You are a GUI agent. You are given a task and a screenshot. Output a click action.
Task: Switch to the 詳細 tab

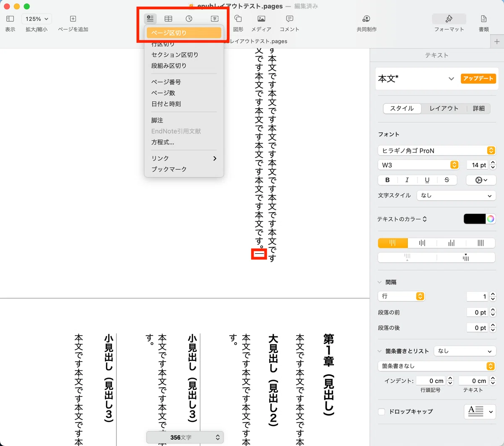(479, 108)
